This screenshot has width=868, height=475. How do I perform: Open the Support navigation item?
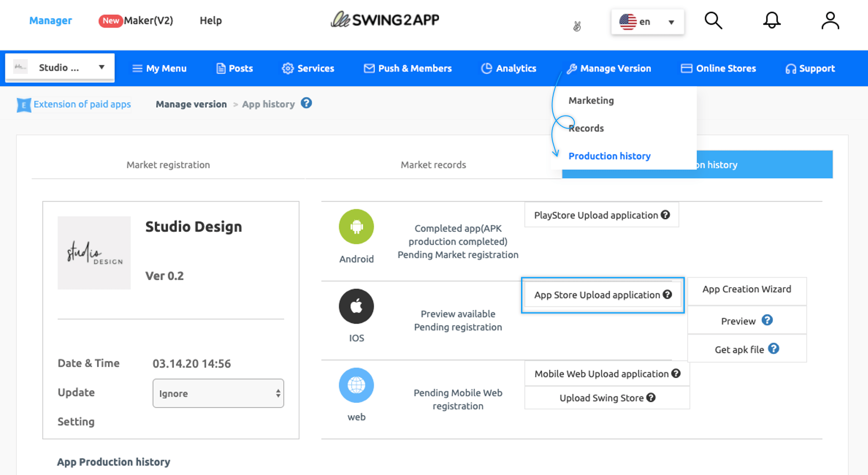tap(810, 68)
